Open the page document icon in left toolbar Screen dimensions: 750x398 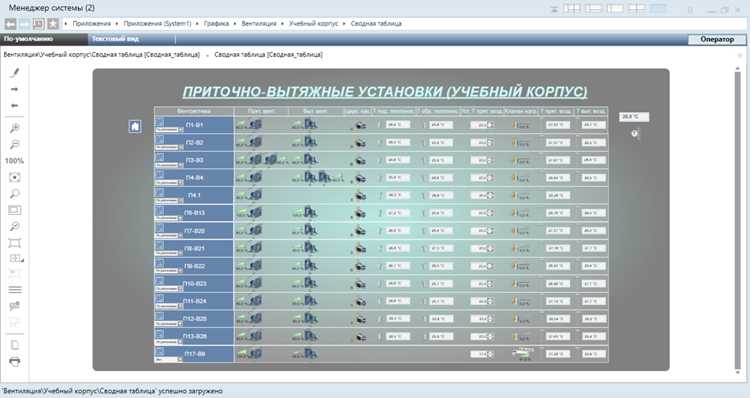pyautogui.click(x=15, y=345)
